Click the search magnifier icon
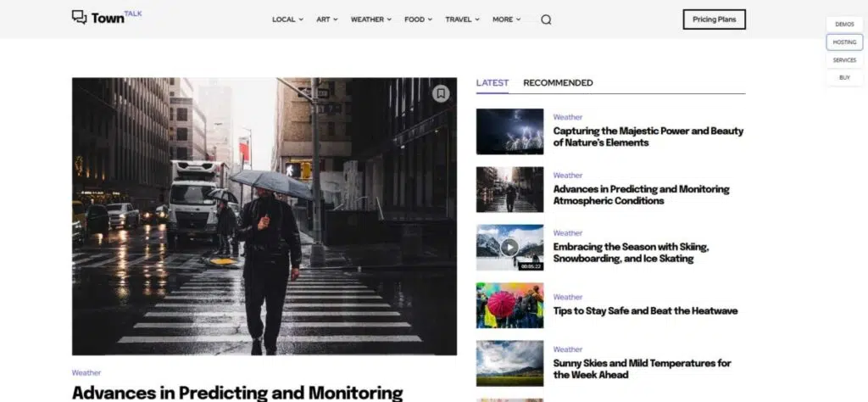Image resolution: width=868 pixels, height=402 pixels. coord(546,20)
